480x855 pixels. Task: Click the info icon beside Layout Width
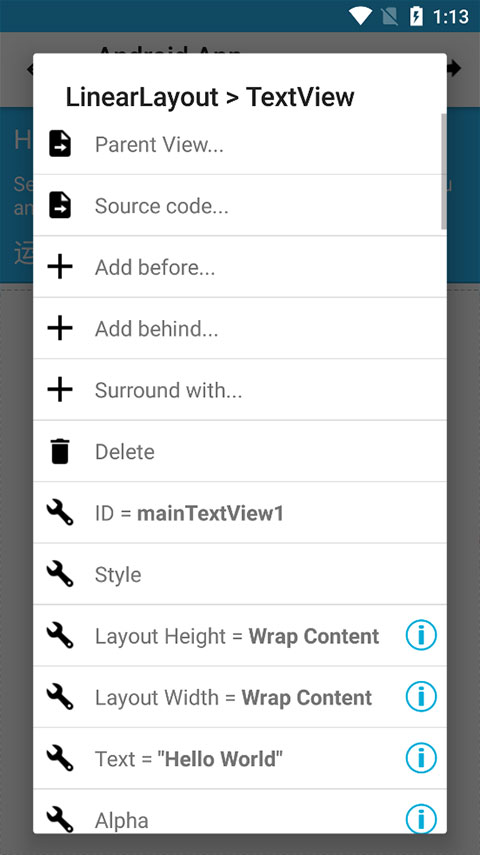click(x=421, y=697)
